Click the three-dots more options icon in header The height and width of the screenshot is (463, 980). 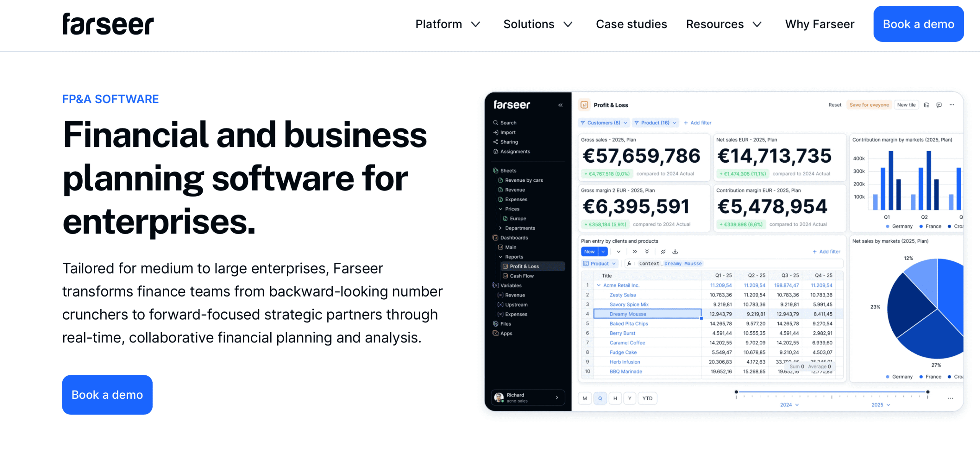pos(952,105)
